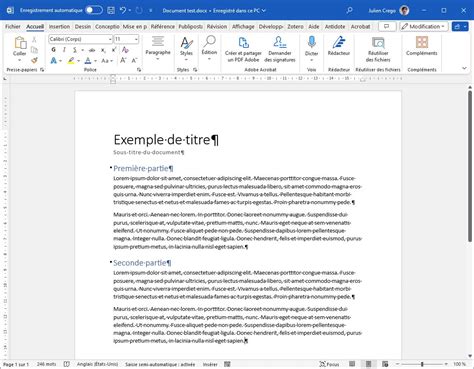Viewport: 474px width, 369px height.
Task: Click the blue share button
Action: (x=460, y=26)
